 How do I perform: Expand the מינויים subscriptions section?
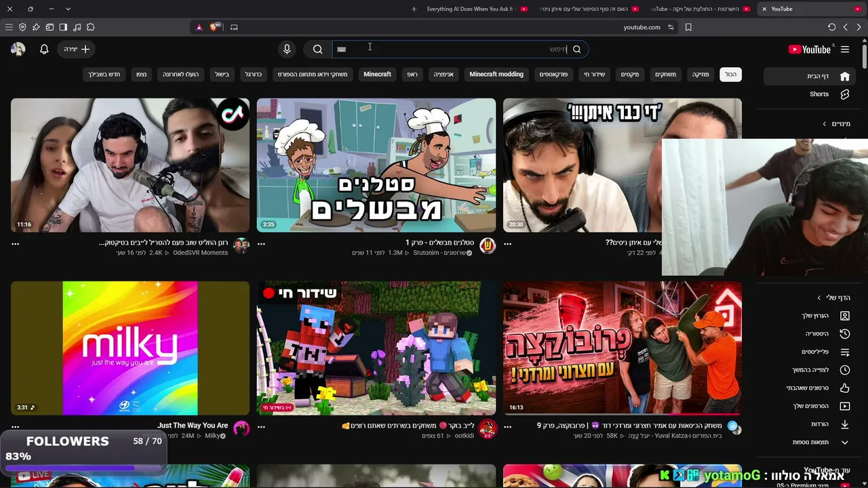pyautogui.click(x=836, y=124)
